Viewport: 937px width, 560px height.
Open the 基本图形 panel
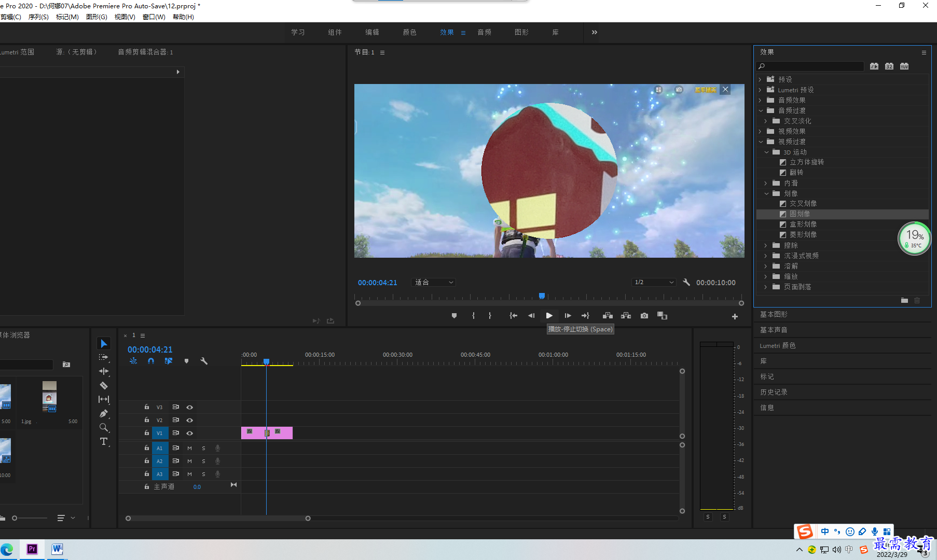pyautogui.click(x=774, y=314)
